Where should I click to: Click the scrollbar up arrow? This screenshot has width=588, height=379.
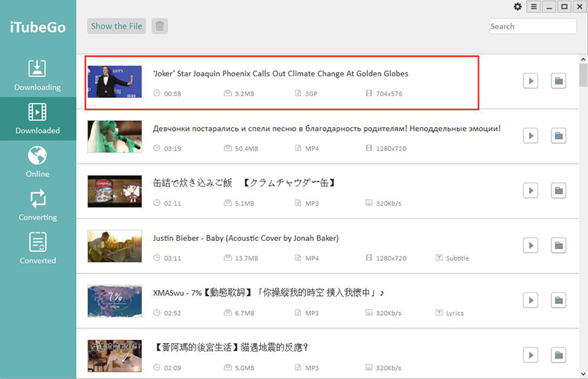pyautogui.click(x=583, y=59)
